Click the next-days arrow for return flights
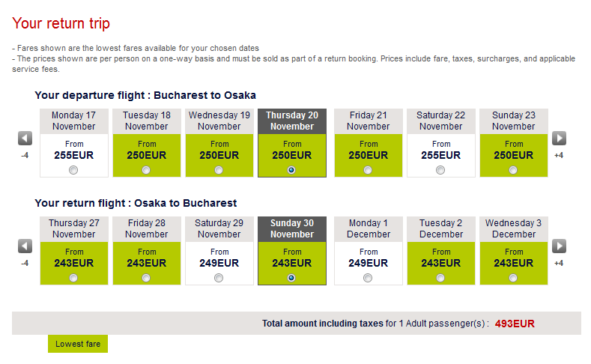 coord(559,246)
